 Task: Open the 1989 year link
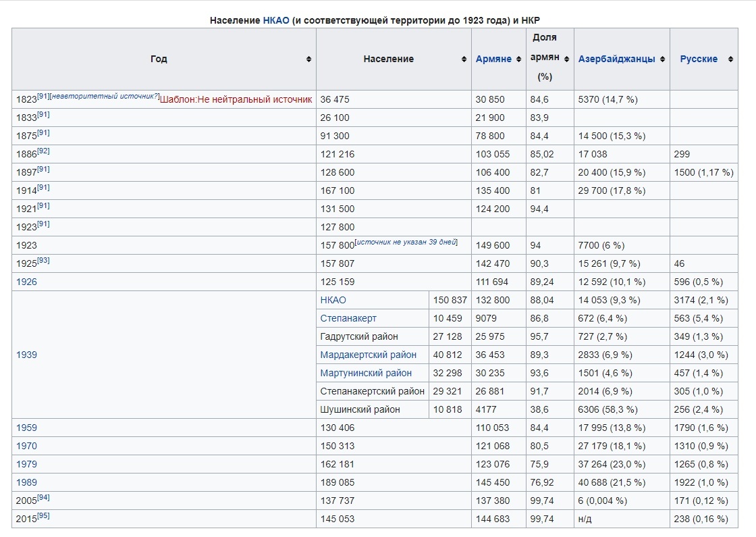coord(26,482)
